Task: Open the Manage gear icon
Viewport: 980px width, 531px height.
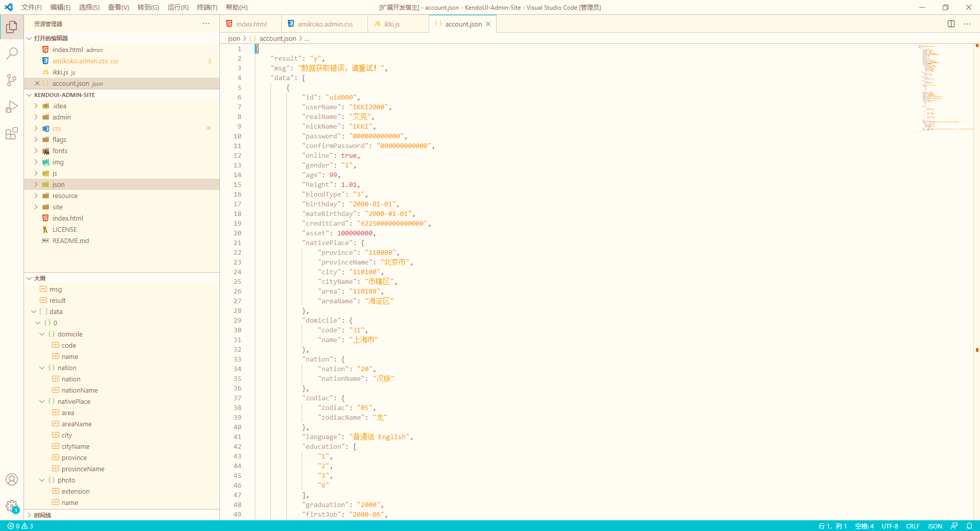Action: 12,506
